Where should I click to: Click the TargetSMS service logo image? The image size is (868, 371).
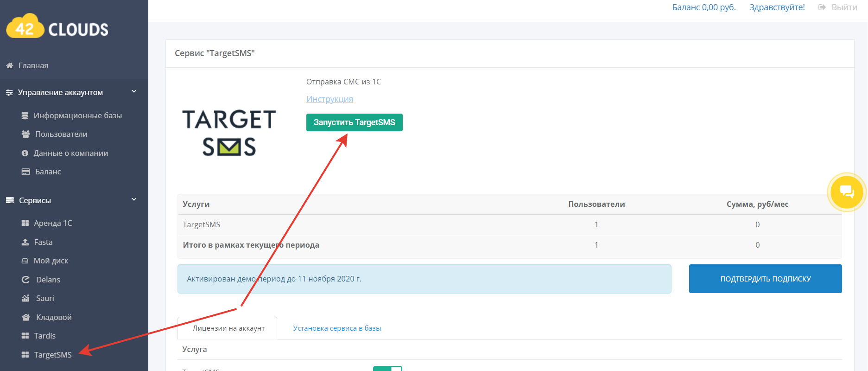229,133
